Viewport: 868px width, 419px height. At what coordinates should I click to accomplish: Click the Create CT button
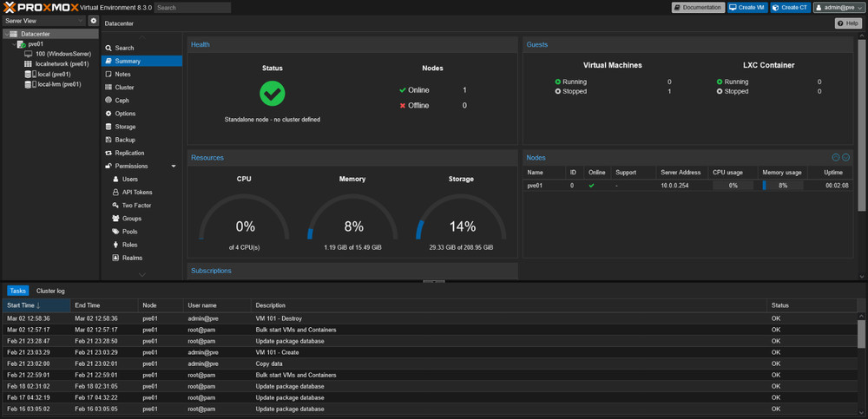(x=790, y=8)
